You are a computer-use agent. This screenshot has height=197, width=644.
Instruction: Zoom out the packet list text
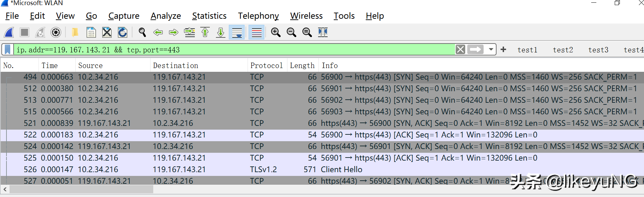pyautogui.click(x=291, y=32)
